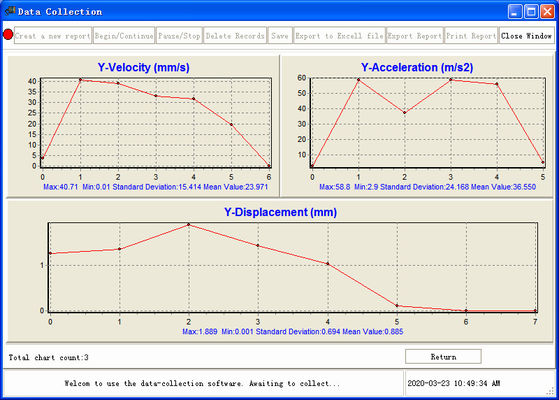Screen dimensions: 559x400
Task: Click the red recording indicator circle
Action: point(8,35)
